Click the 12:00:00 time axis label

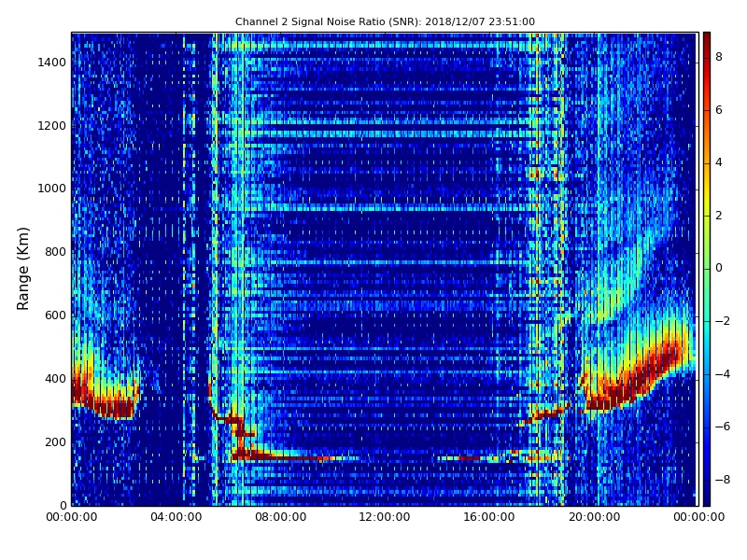point(385,517)
